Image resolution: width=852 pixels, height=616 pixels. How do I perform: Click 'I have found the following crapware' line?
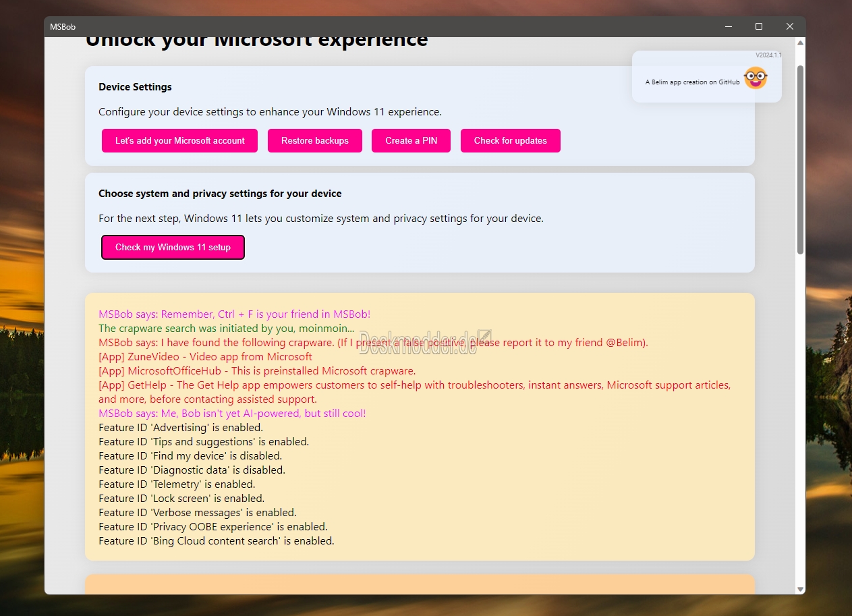(x=373, y=342)
